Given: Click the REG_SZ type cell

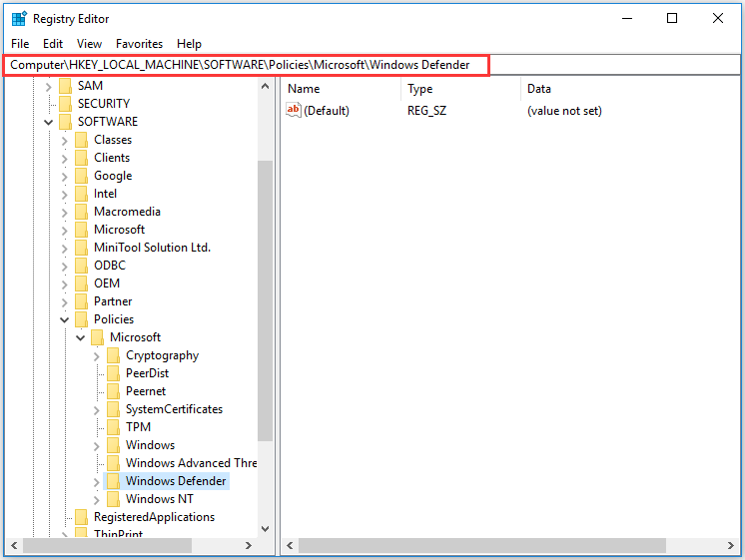Looking at the screenshot, I should coord(426,111).
